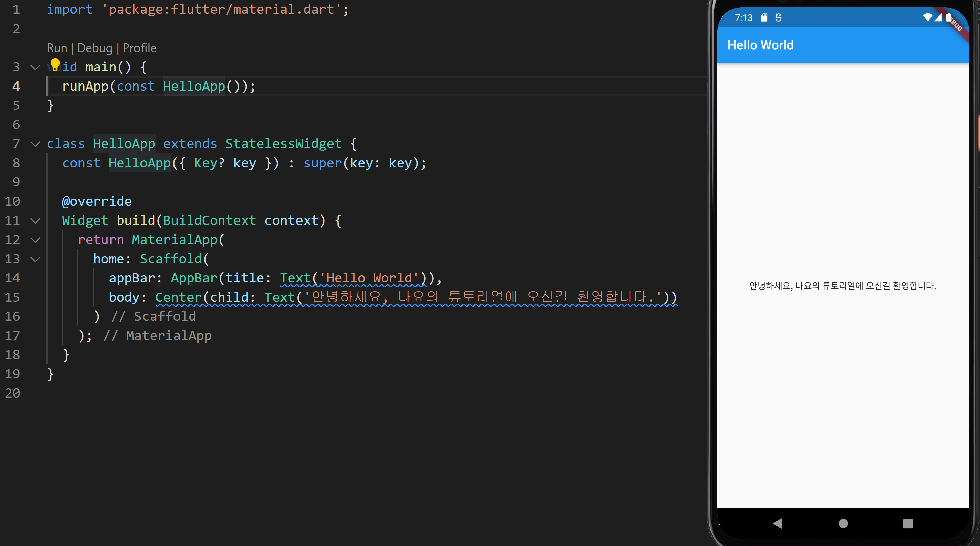The height and width of the screenshot is (546, 980).
Task: Click the battery icon in phone status bar
Action: (x=948, y=18)
